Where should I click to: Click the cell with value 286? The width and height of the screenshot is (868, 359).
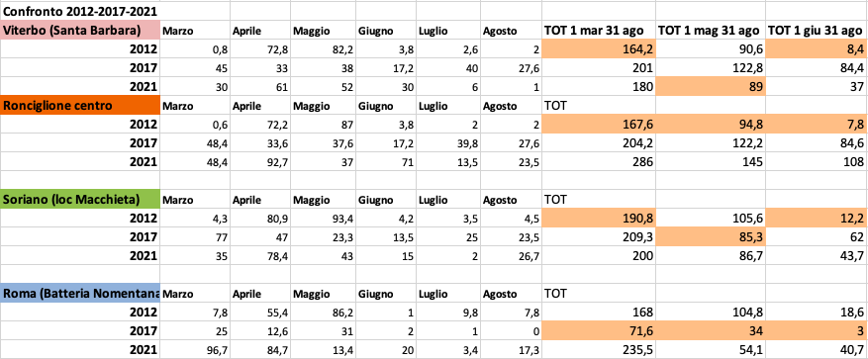point(599,162)
